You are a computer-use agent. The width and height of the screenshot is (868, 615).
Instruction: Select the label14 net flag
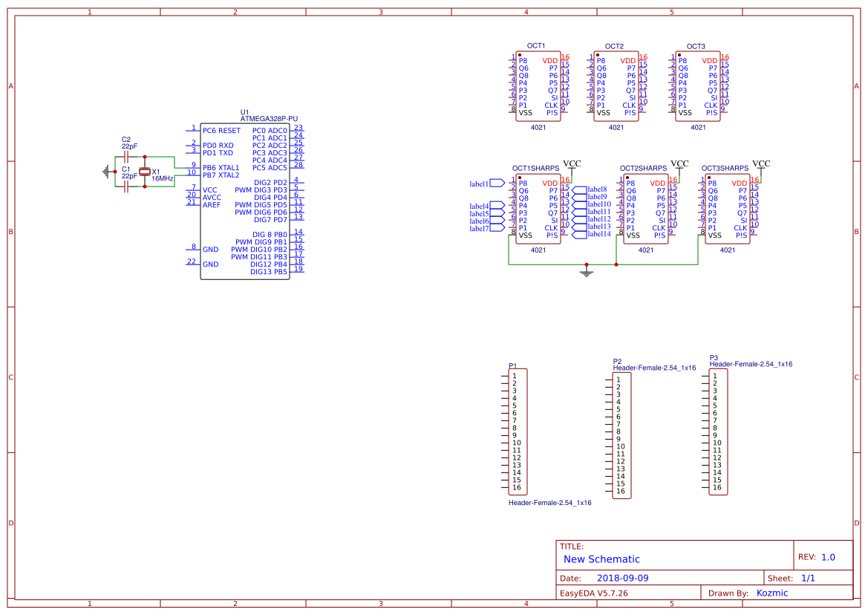pyautogui.click(x=579, y=235)
